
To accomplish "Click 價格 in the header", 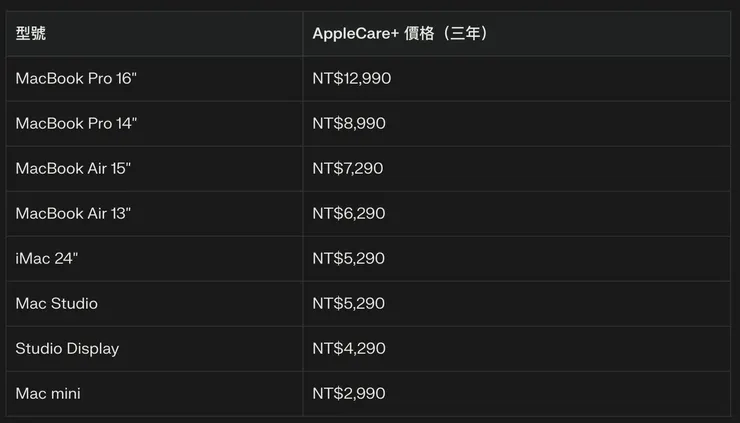I will 421,34.
